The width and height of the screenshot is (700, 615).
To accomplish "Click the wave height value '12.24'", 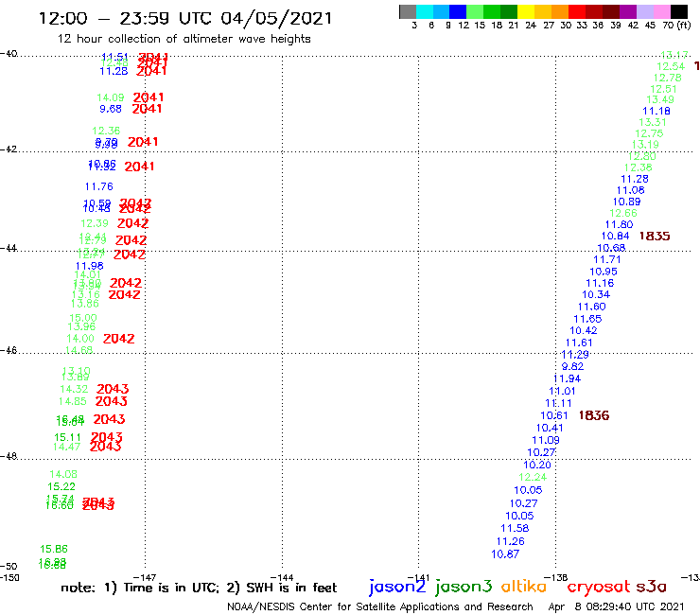I will [x=533, y=477].
